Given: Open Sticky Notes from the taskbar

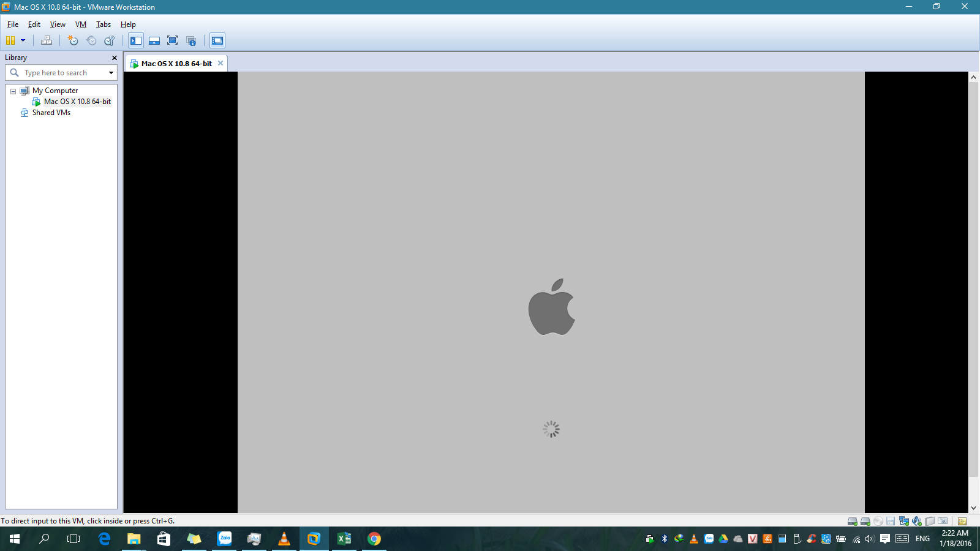Looking at the screenshot, I should click(x=194, y=539).
